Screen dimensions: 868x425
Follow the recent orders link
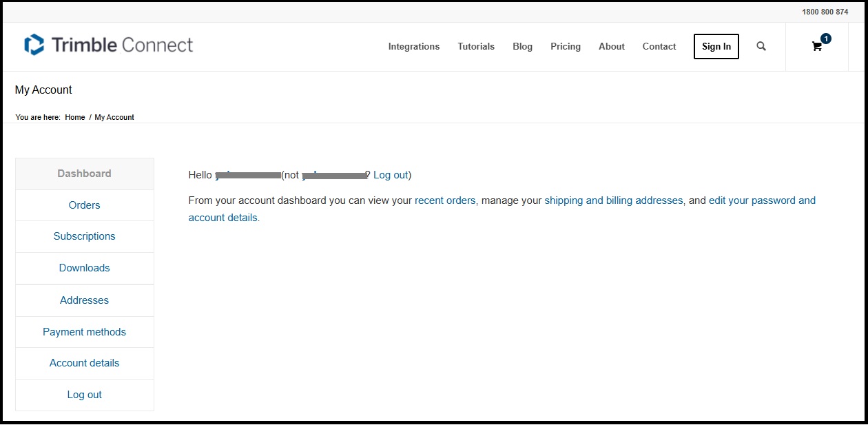[x=445, y=200]
